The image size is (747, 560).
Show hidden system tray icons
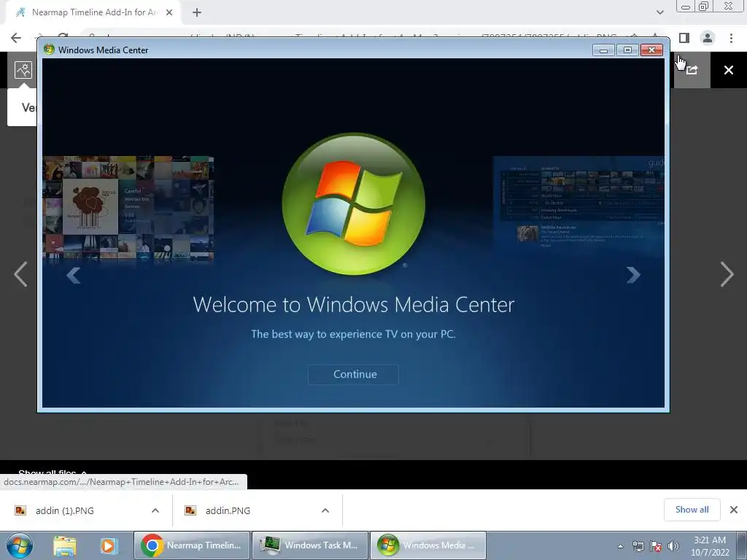click(620, 546)
